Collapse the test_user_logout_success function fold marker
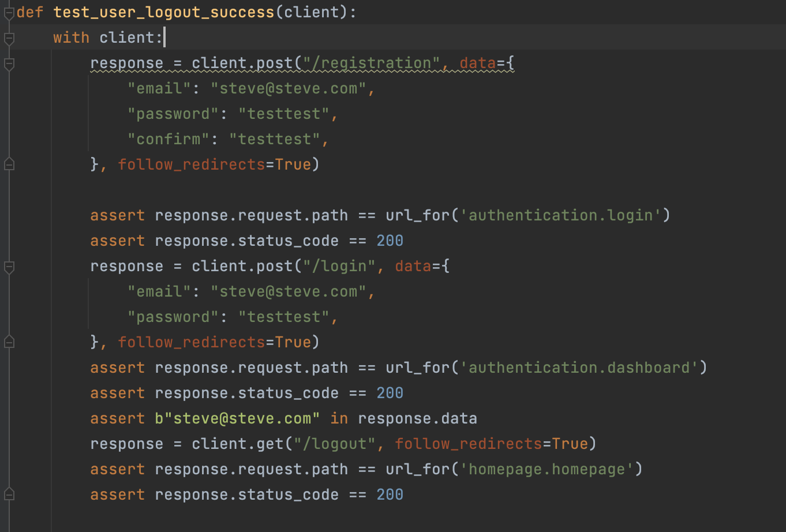This screenshot has width=786, height=532. 9,13
